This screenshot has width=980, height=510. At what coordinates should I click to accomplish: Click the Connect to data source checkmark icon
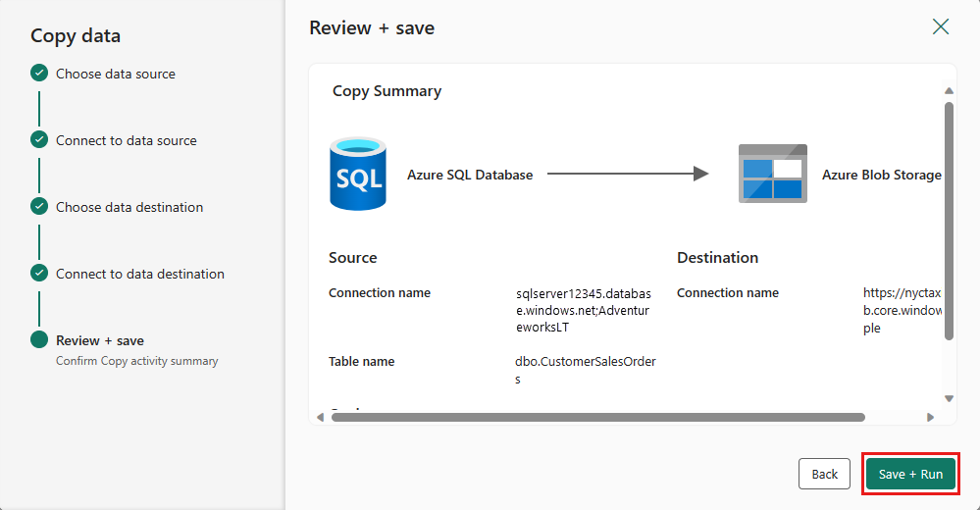point(39,139)
